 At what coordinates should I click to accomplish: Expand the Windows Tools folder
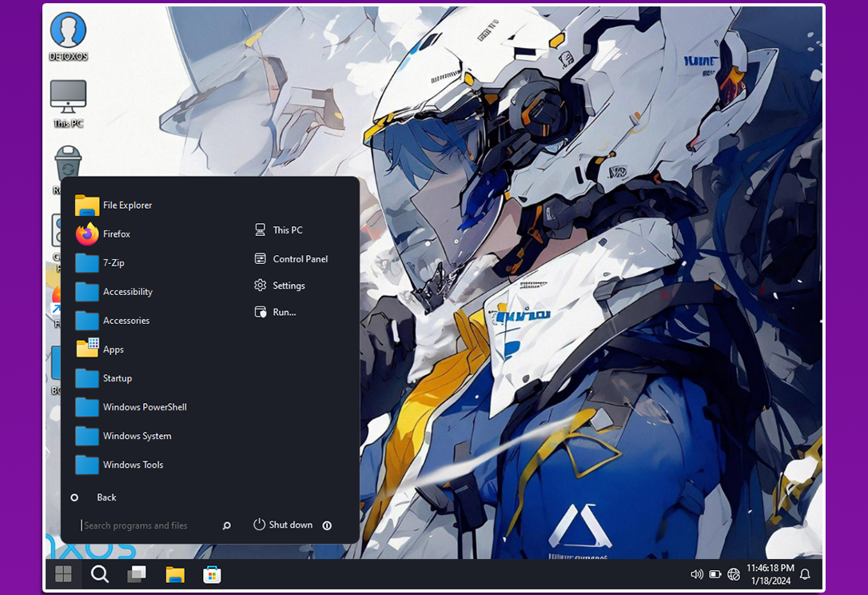(133, 465)
